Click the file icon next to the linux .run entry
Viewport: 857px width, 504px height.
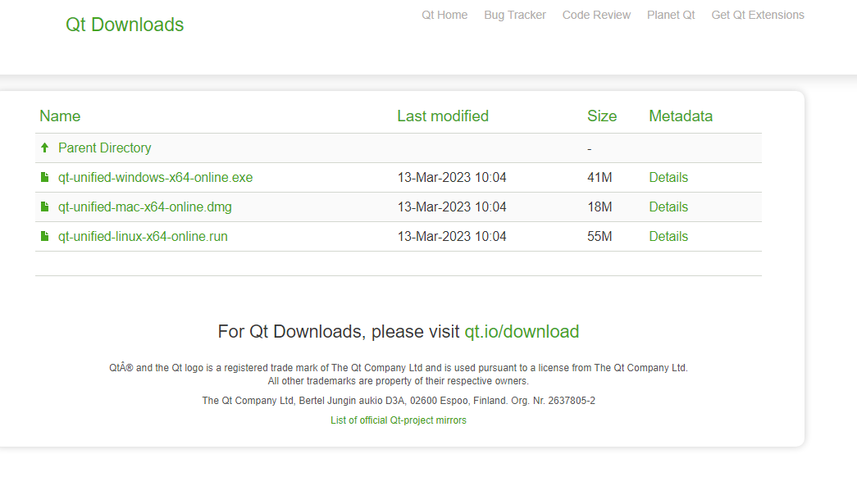click(x=45, y=236)
